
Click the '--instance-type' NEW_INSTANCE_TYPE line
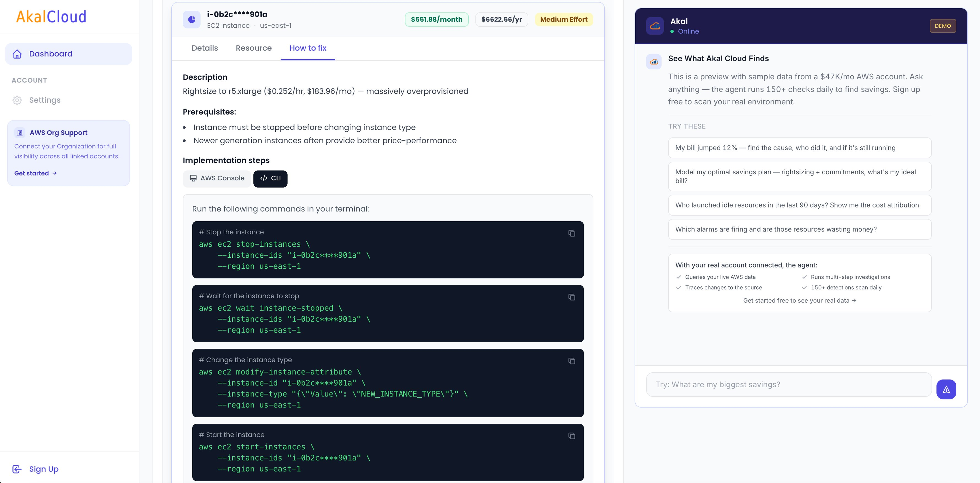(x=342, y=394)
